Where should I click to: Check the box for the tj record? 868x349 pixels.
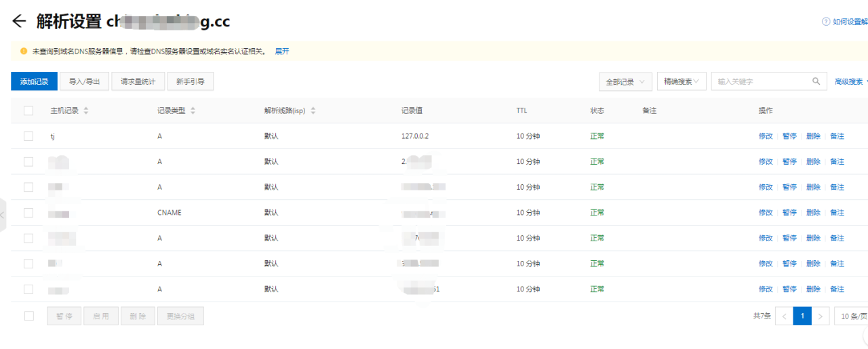[x=28, y=136]
